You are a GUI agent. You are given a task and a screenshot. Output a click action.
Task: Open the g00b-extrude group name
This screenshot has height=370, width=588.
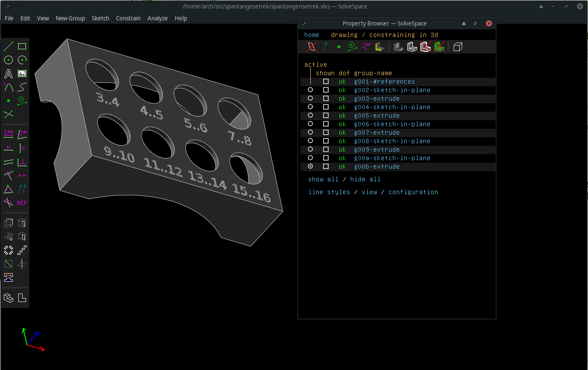pyautogui.click(x=377, y=167)
